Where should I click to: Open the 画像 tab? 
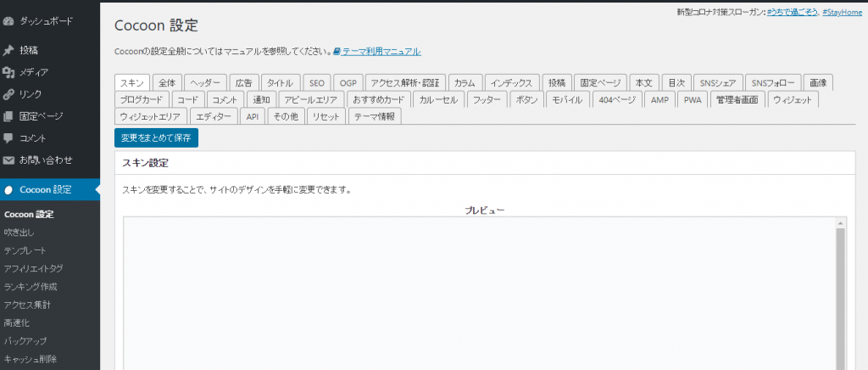(x=818, y=83)
